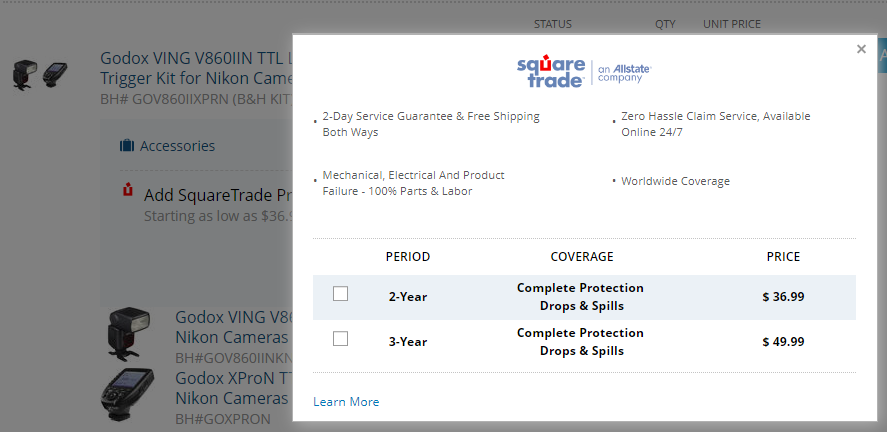The image size is (887, 432).
Task: Select the 3-Year period label
Action: pyautogui.click(x=408, y=342)
